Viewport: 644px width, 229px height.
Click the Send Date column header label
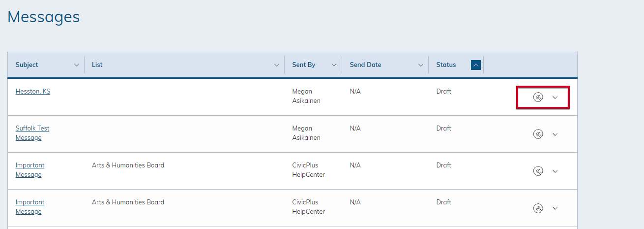tap(365, 65)
